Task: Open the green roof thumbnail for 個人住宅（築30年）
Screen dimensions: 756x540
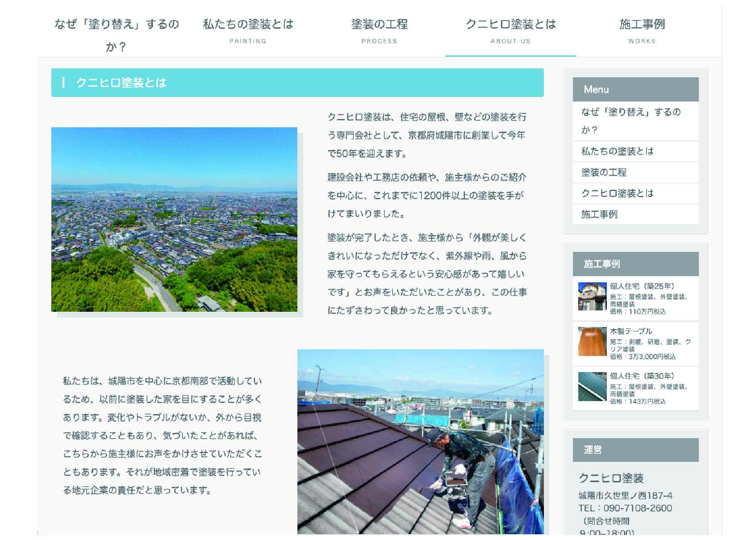Action: [592, 386]
